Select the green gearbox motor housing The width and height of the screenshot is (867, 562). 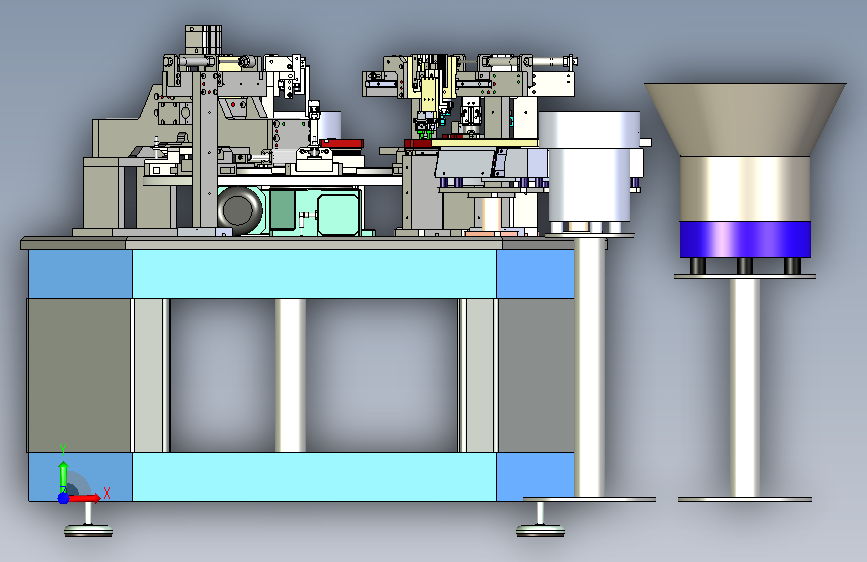pyautogui.click(x=315, y=211)
